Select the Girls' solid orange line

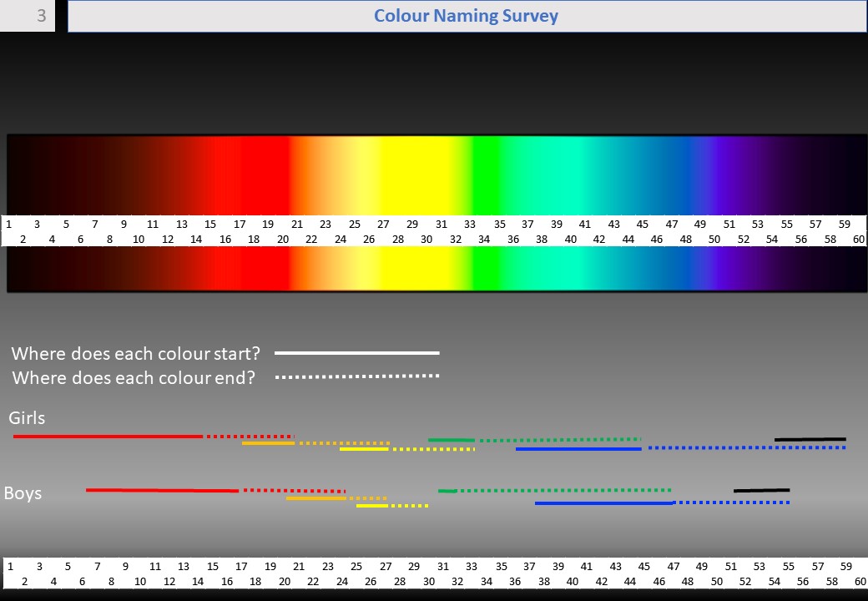click(268, 443)
